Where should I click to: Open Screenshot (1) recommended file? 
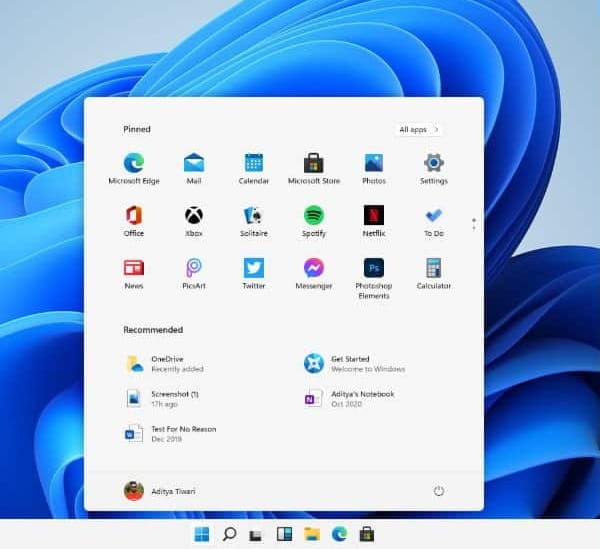pyautogui.click(x=162, y=399)
